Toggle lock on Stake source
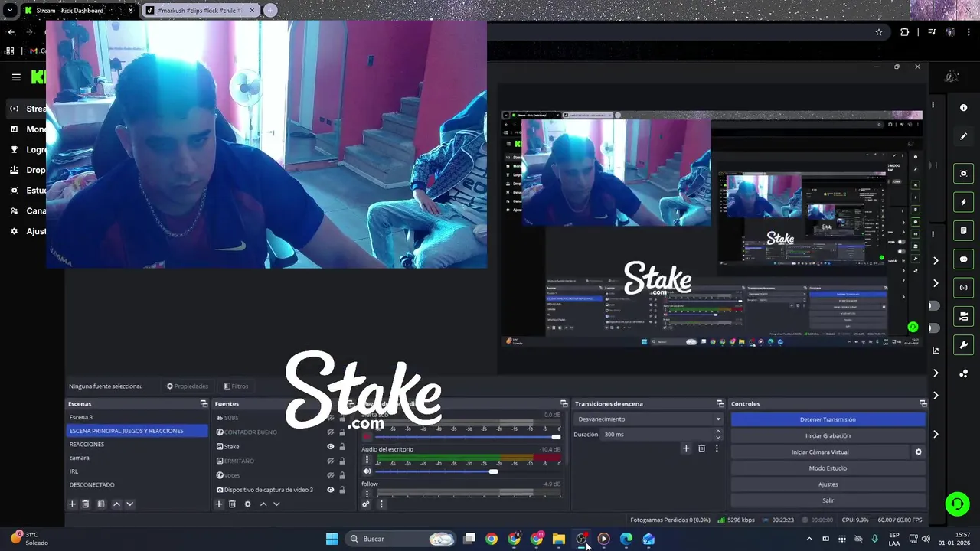The width and height of the screenshot is (980, 551). click(x=342, y=446)
